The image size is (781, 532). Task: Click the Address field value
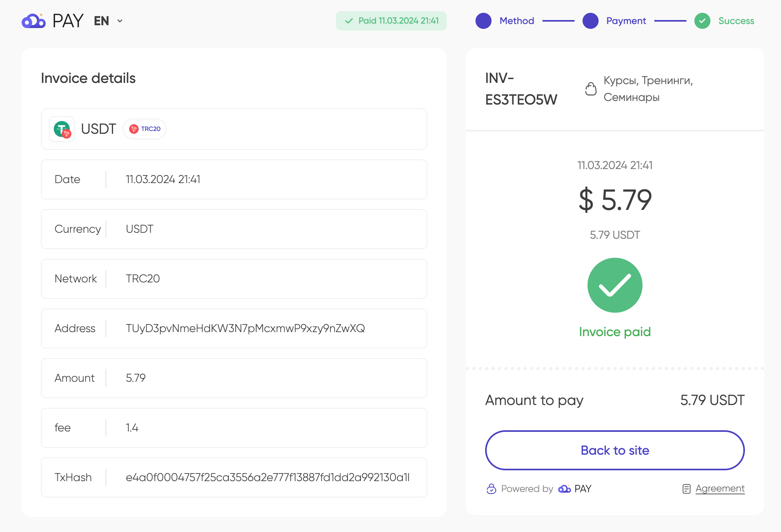click(245, 328)
